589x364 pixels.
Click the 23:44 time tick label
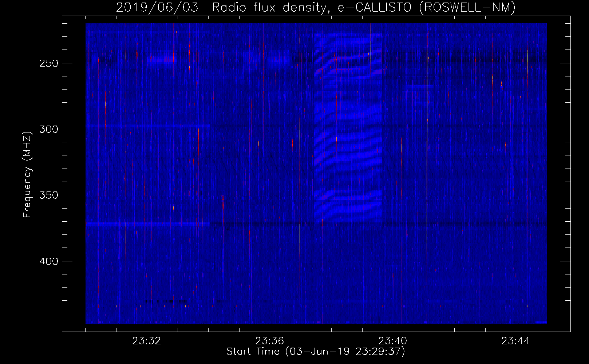pos(516,341)
